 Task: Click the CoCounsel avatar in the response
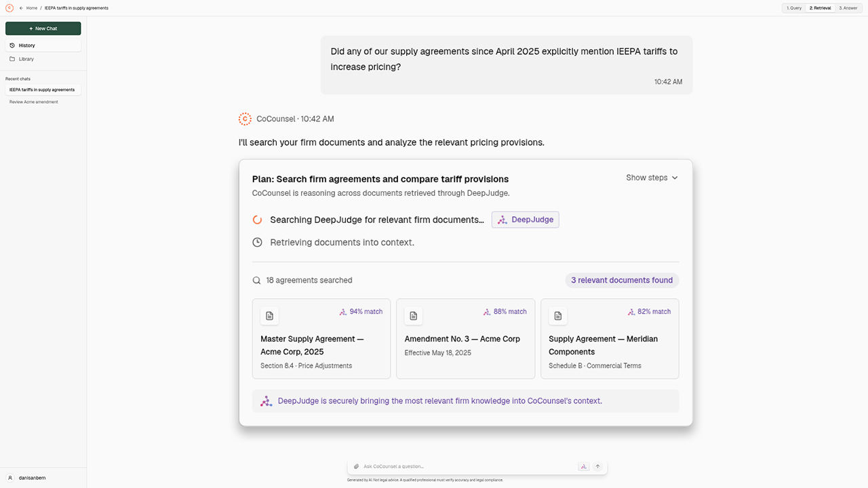pyautogui.click(x=245, y=119)
